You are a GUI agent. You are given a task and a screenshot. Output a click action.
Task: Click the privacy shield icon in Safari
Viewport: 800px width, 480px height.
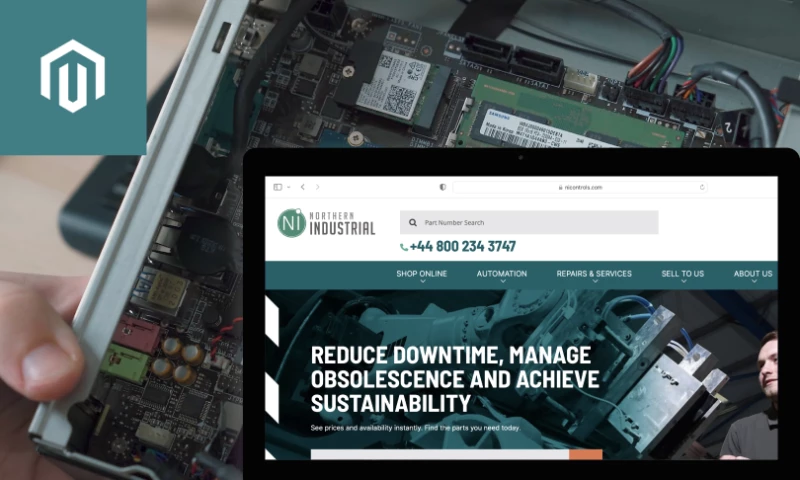pos(442,187)
